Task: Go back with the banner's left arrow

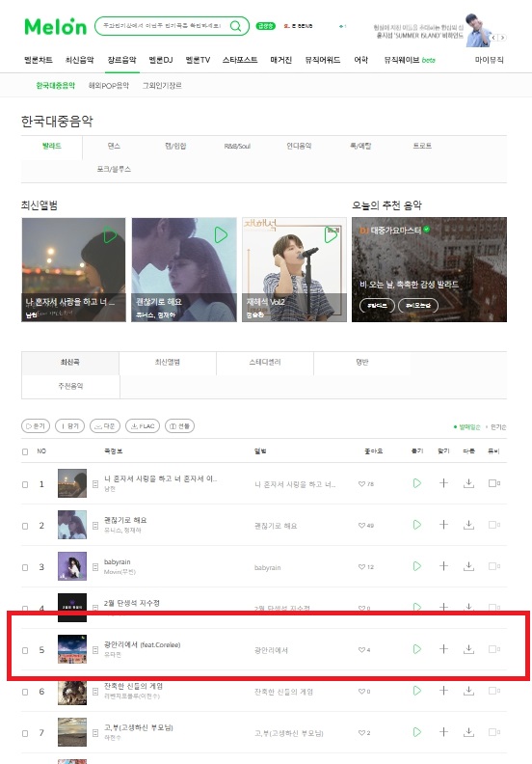Action: [x=493, y=38]
